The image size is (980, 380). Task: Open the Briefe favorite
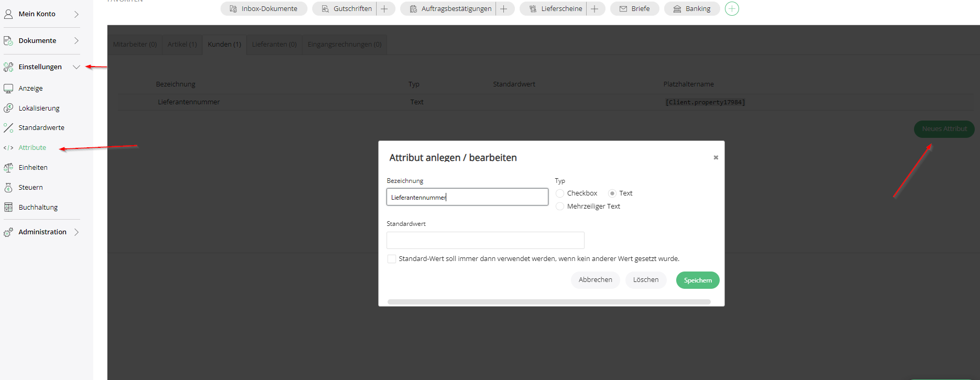[x=635, y=9]
